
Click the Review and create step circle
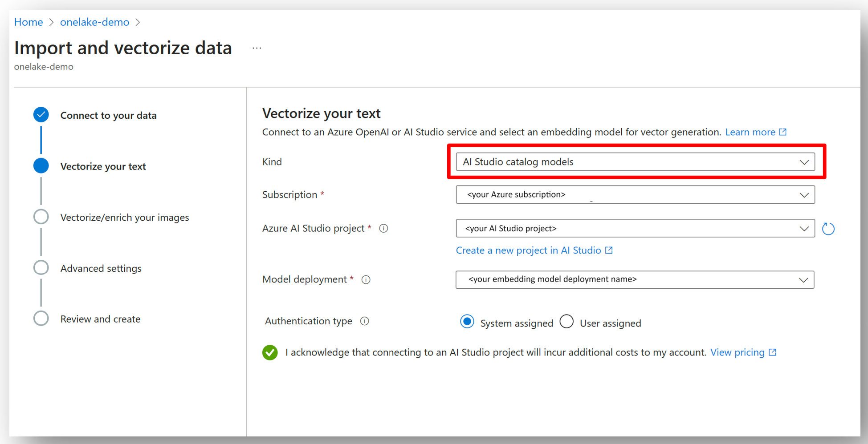pos(41,319)
